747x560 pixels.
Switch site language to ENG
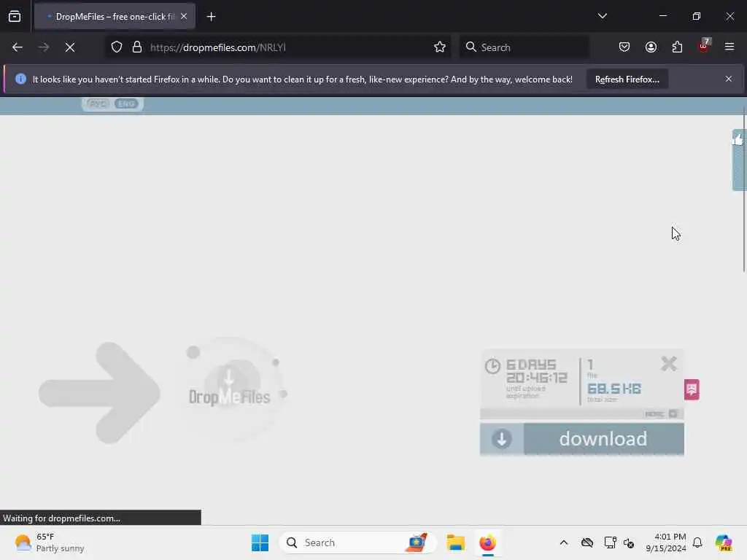coord(126,104)
